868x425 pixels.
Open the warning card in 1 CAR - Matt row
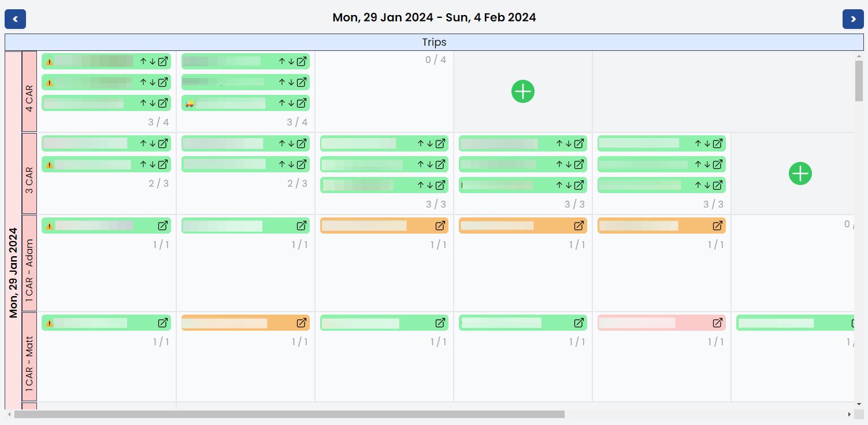163,323
